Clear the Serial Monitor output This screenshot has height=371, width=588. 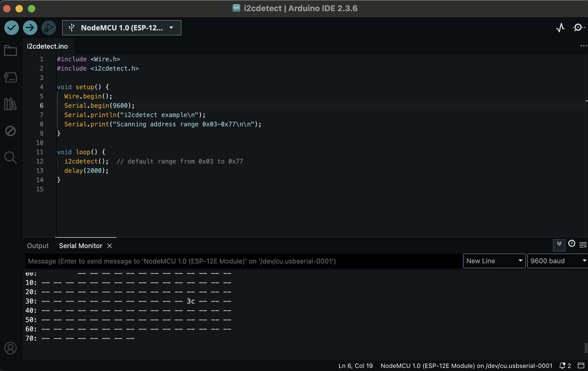pyautogui.click(x=583, y=245)
